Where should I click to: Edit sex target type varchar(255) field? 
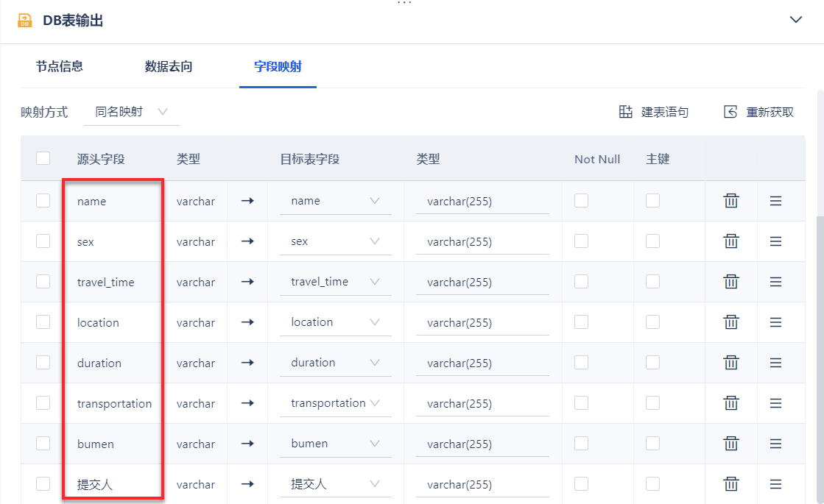tap(482, 242)
